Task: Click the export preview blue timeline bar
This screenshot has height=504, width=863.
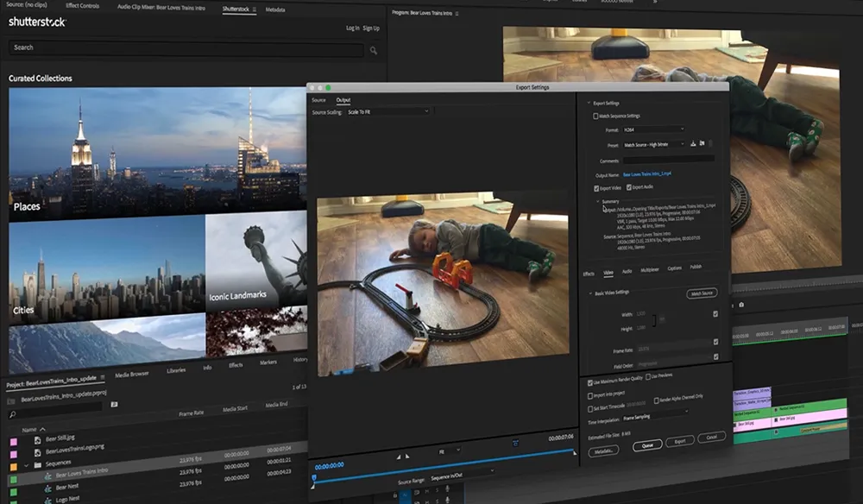Action: tap(444, 464)
